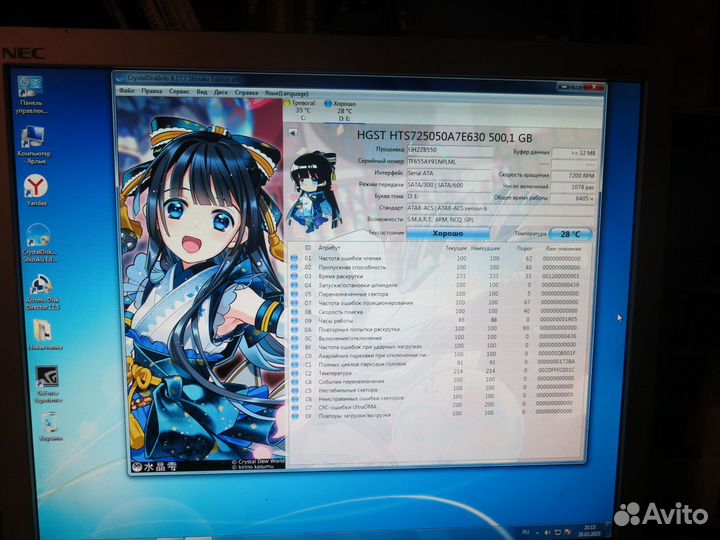720x540 pixels.
Task: Click the 28 °C temperature button
Action: (x=570, y=234)
